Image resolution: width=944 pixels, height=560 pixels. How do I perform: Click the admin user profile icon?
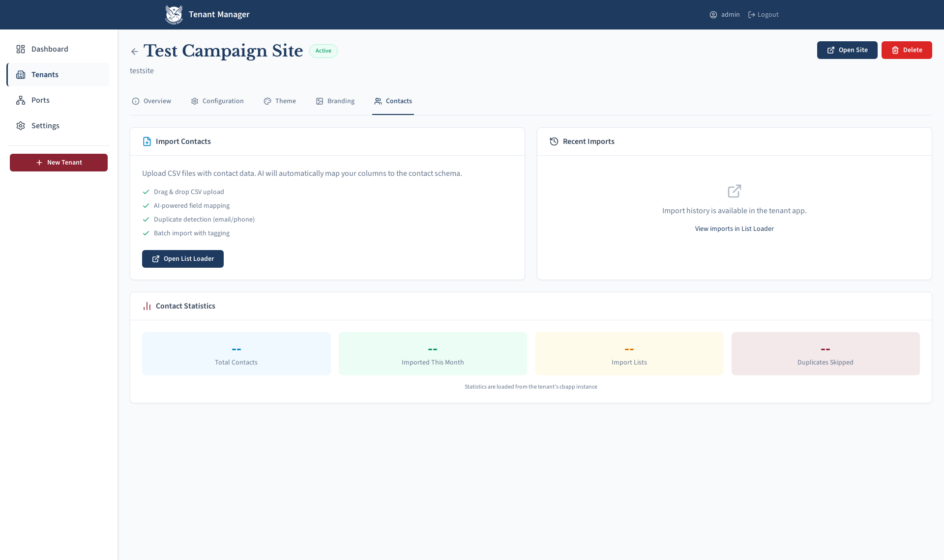[x=713, y=15]
